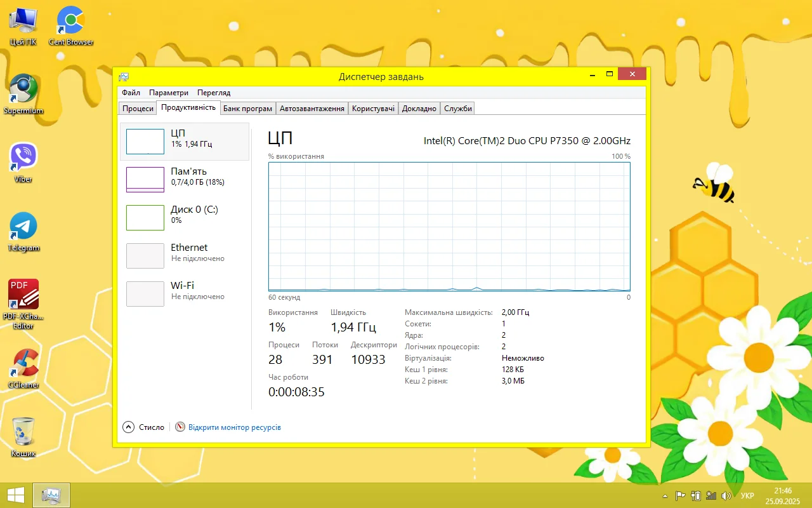Image resolution: width=812 pixels, height=508 pixels.
Task: Open the Параметри menu
Action: pyautogui.click(x=169, y=93)
